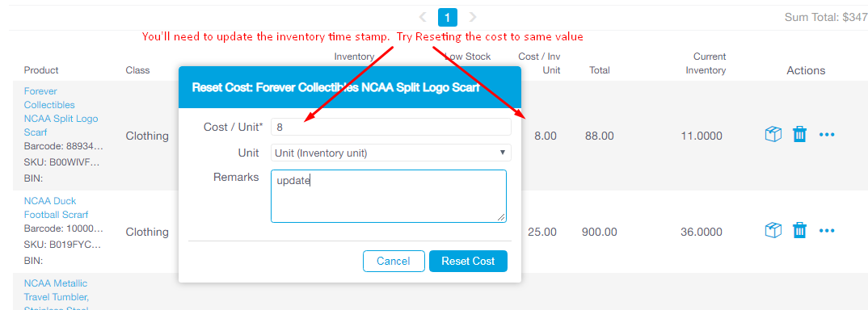The width and height of the screenshot is (868, 310).
Task: Click the Remarks text area
Action: 389,196
